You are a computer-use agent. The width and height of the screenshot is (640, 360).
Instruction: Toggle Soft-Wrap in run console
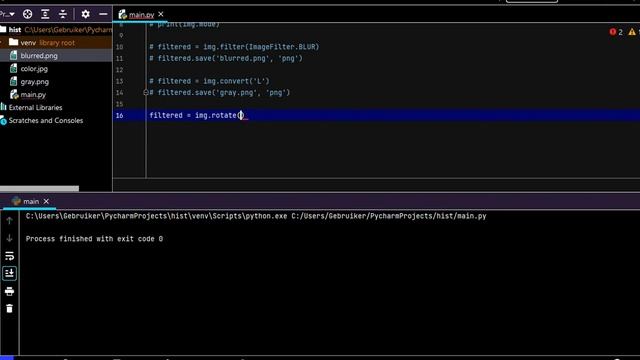[x=9, y=256]
